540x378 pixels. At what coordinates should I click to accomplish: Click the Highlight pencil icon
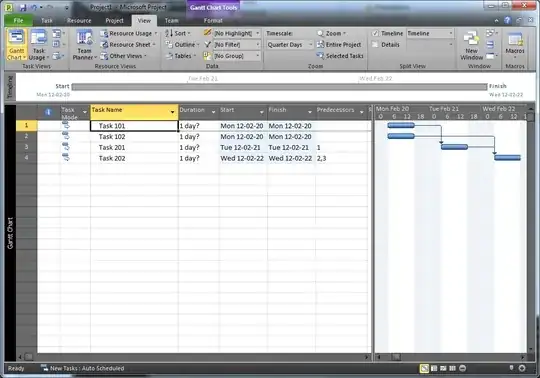tap(207, 33)
